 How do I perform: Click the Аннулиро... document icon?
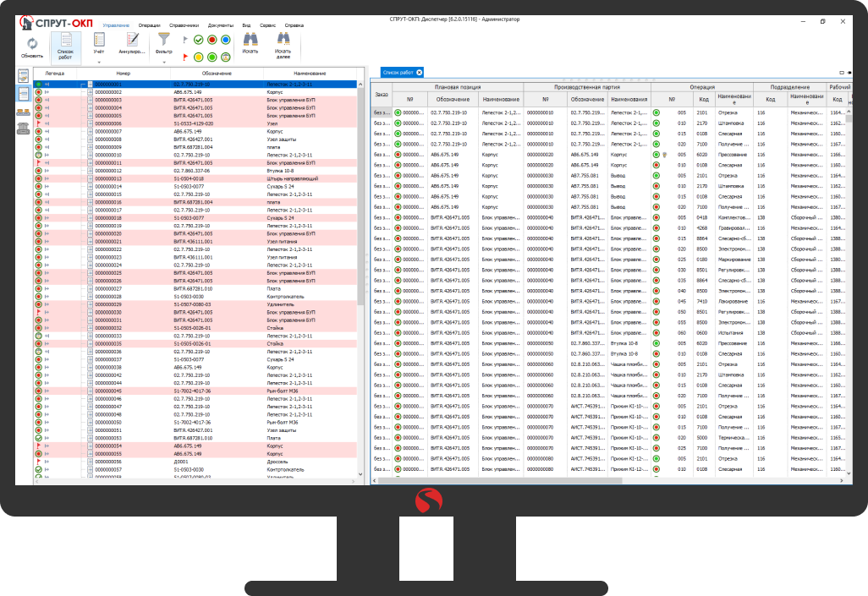132,39
